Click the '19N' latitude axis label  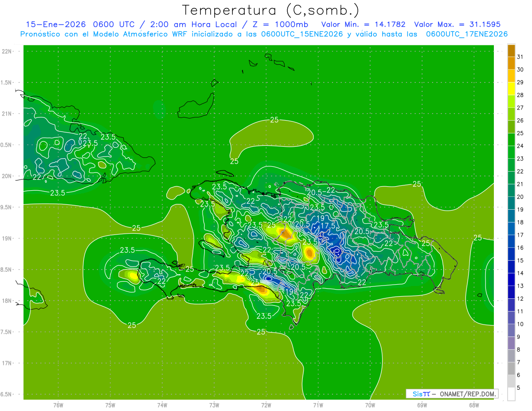(6, 239)
